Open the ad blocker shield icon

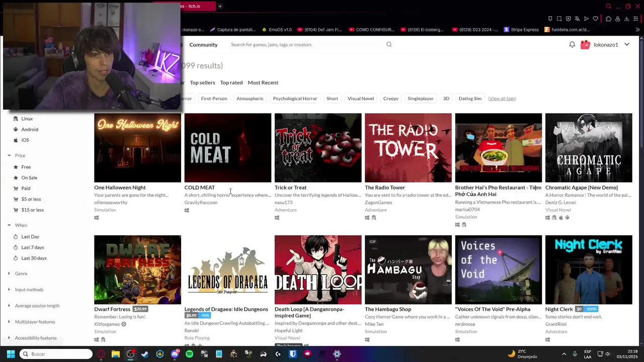(568, 19)
